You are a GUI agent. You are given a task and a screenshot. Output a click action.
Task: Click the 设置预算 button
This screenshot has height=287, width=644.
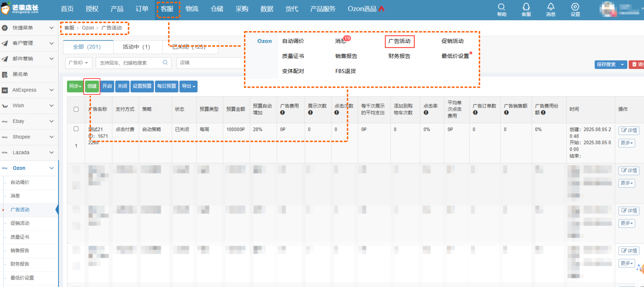point(142,86)
